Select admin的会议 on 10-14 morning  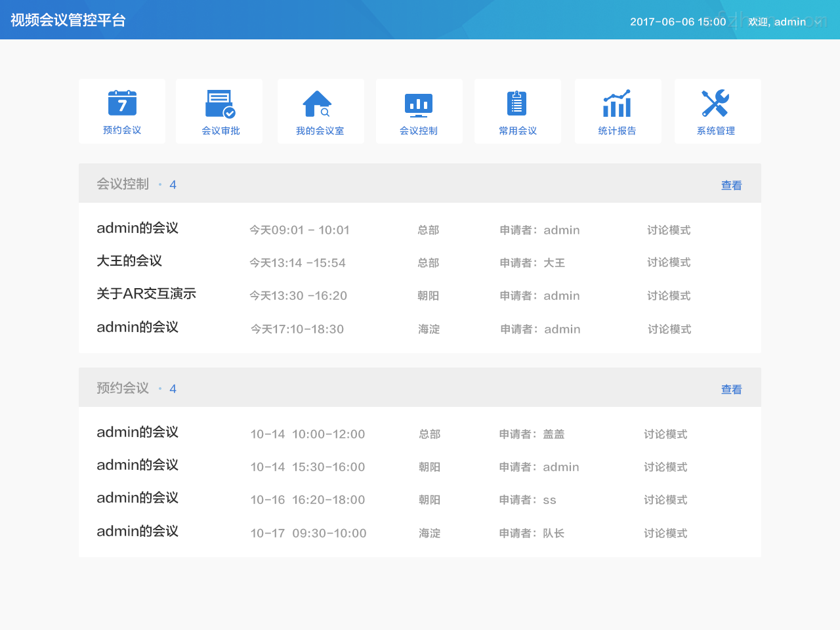[137, 432]
